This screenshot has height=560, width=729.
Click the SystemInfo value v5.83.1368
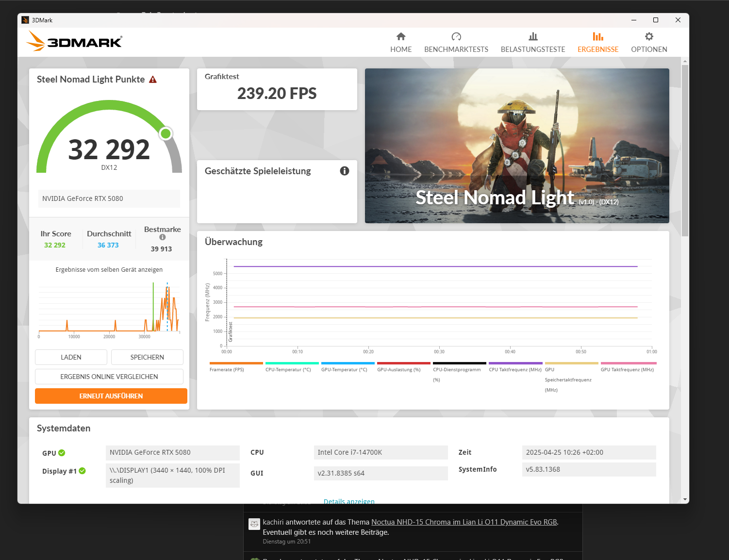pyautogui.click(x=589, y=469)
